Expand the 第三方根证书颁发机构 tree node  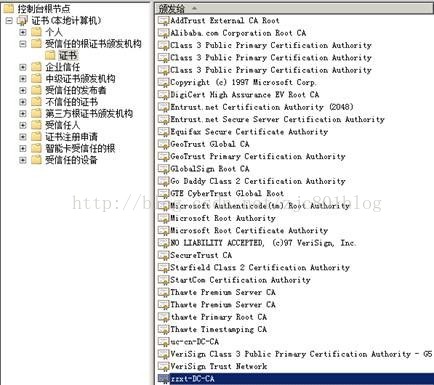(23, 114)
